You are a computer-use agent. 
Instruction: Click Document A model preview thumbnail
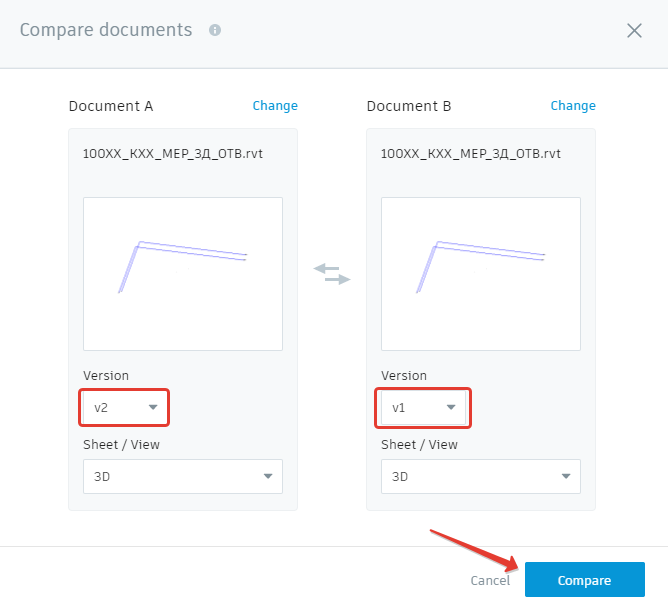coord(183,274)
